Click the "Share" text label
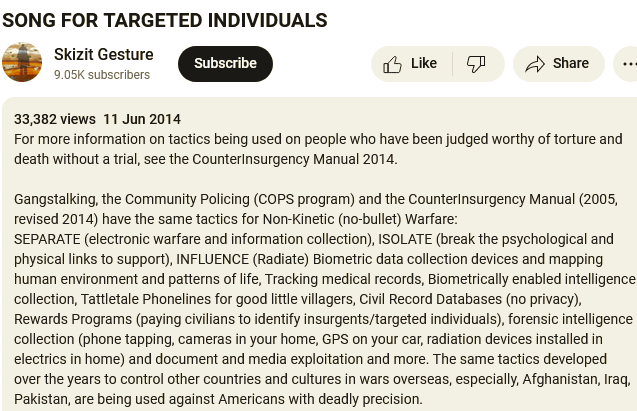This screenshot has height=411, width=637. point(571,64)
